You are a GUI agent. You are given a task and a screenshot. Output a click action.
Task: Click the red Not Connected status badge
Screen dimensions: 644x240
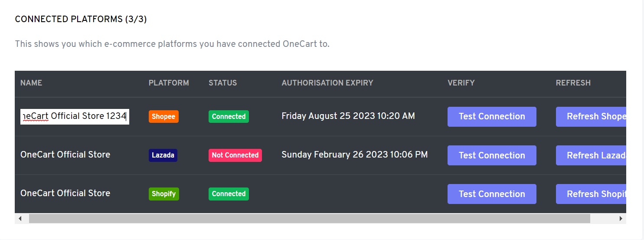pyautogui.click(x=235, y=155)
